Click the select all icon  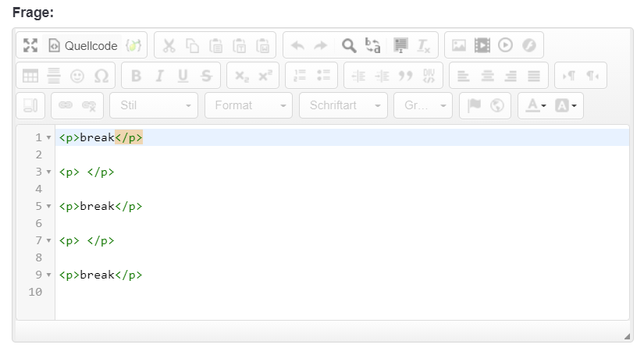point(400,45)
